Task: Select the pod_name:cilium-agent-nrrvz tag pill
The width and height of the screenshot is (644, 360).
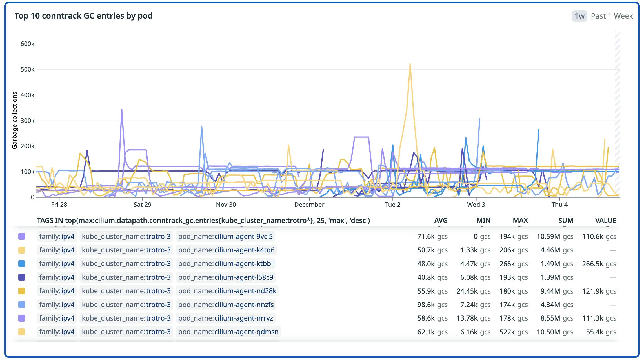Action: [226, 318]
